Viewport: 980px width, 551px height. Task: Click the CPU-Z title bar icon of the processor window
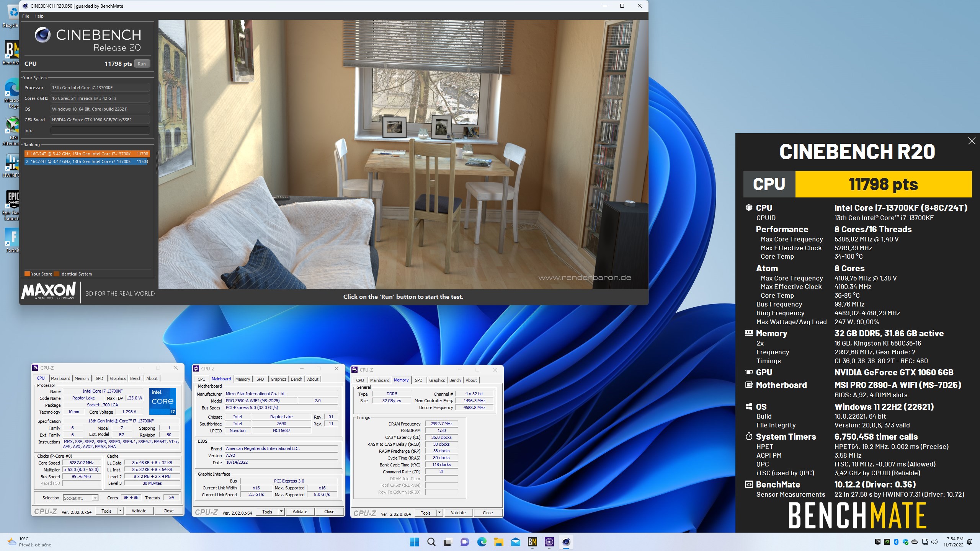(36, 368)
